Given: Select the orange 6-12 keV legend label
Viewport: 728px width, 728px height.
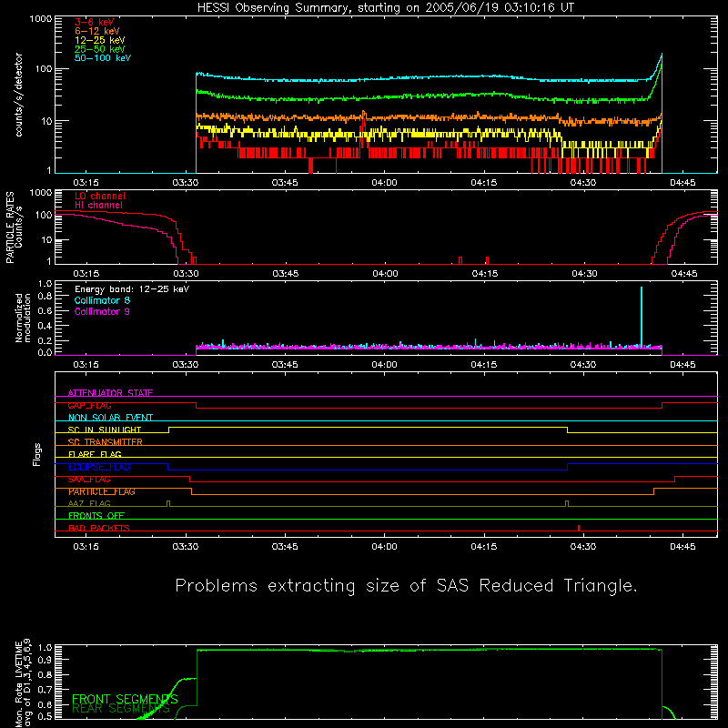Looking at the screenshot, I should [97, 31].
